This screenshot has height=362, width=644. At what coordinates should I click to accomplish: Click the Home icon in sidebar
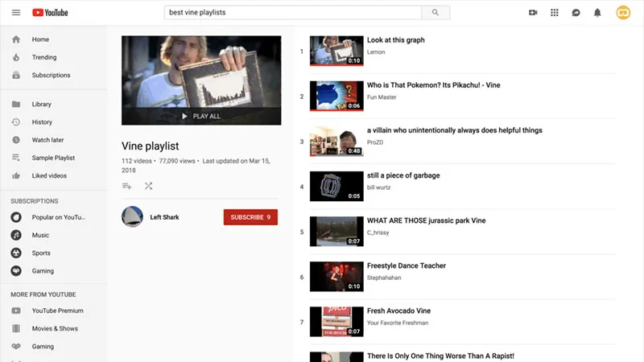coord(16,39)
